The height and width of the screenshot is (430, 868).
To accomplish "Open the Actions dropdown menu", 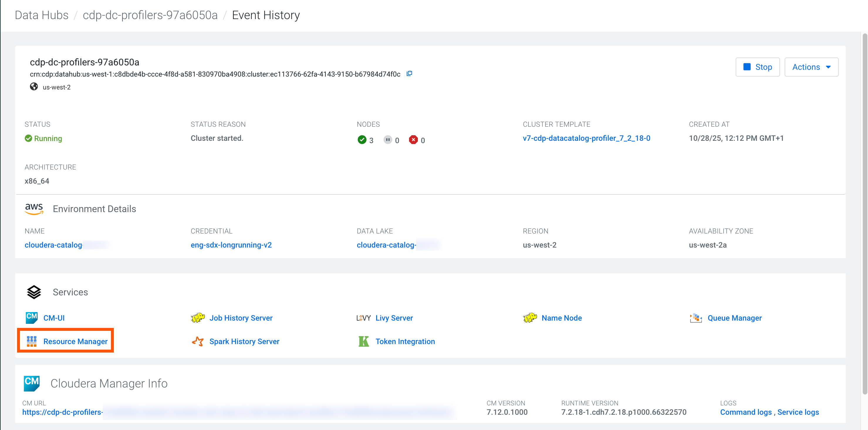I will 811,67.
